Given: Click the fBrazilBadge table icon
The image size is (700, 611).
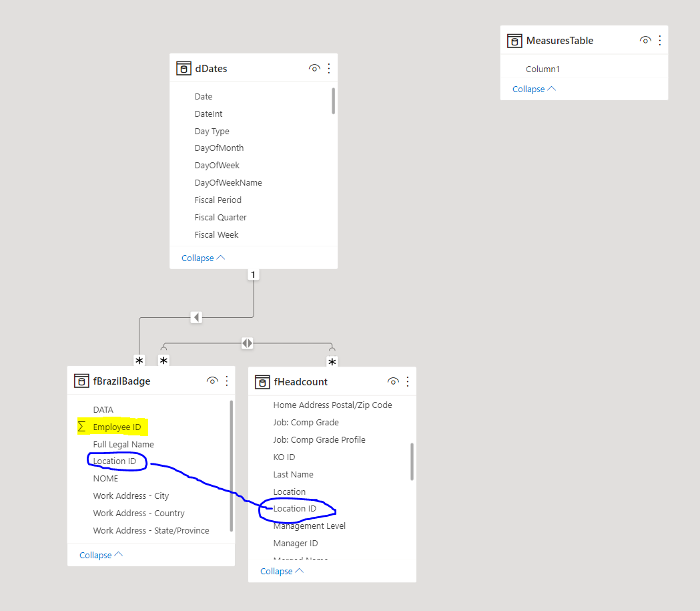Looking at the screenshot, I should (x=81, y=381).
